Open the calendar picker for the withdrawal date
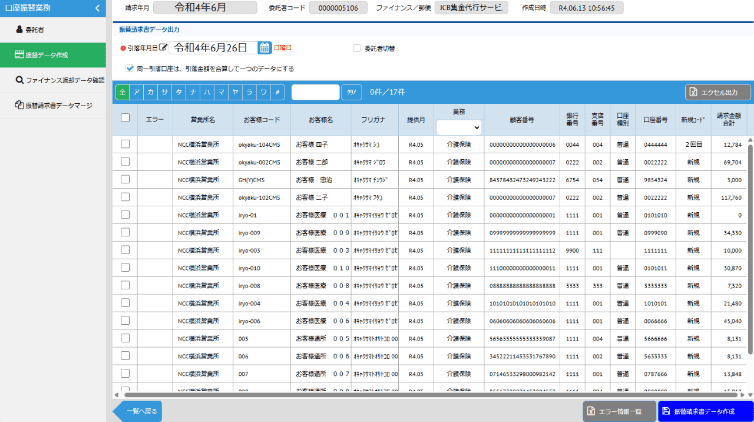The width and height of the screenshot is (754, 422). (264, 48)
